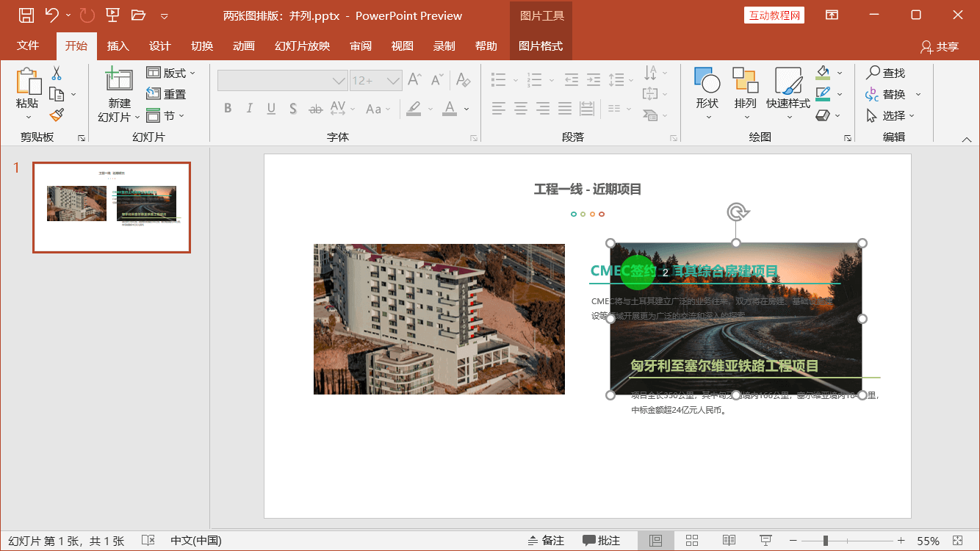Open the 幻灯片放映 tab
980x551 pixels.
click(x=302, y=46)
